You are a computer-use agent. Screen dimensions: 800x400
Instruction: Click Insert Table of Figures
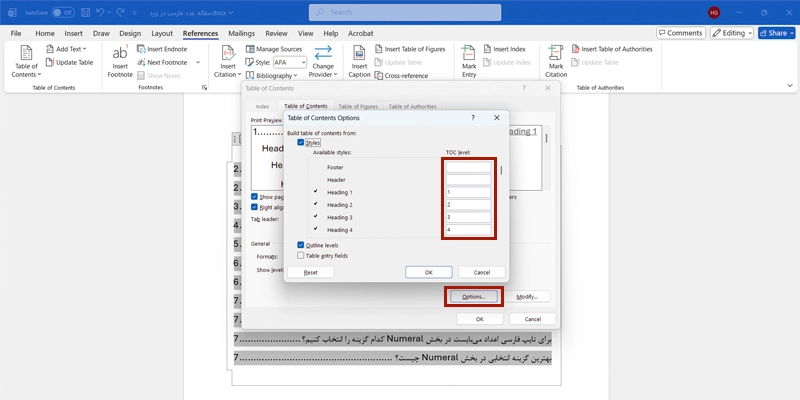coord(410,49)
